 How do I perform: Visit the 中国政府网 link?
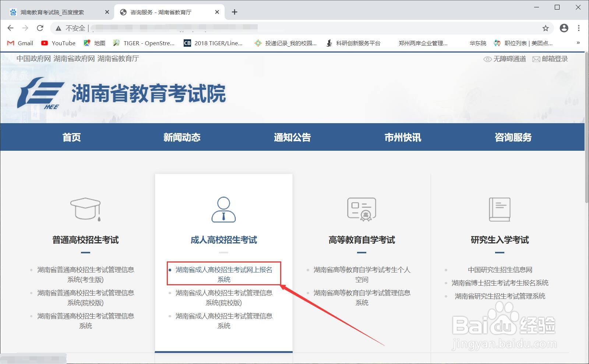33,58
